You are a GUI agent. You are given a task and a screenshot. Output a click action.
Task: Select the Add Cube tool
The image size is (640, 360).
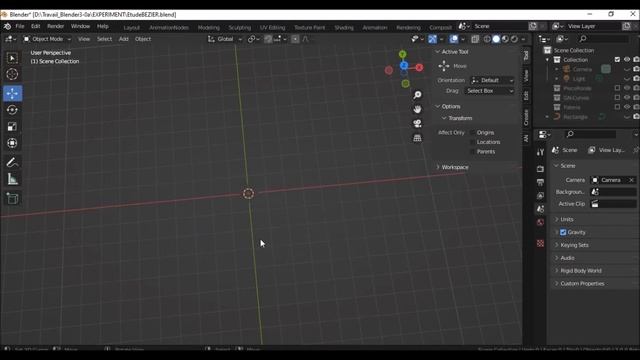tap(12, 199)
